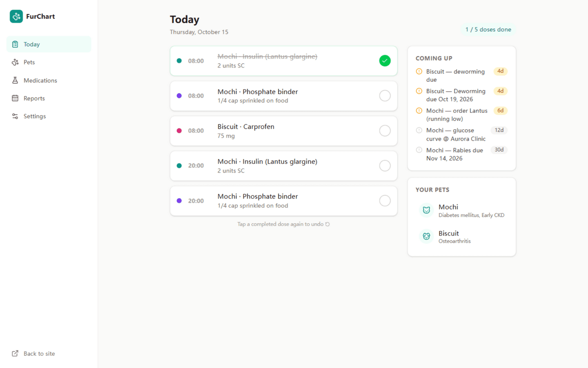Mark Biscuit Carprofen dose as done

point(385,131)
